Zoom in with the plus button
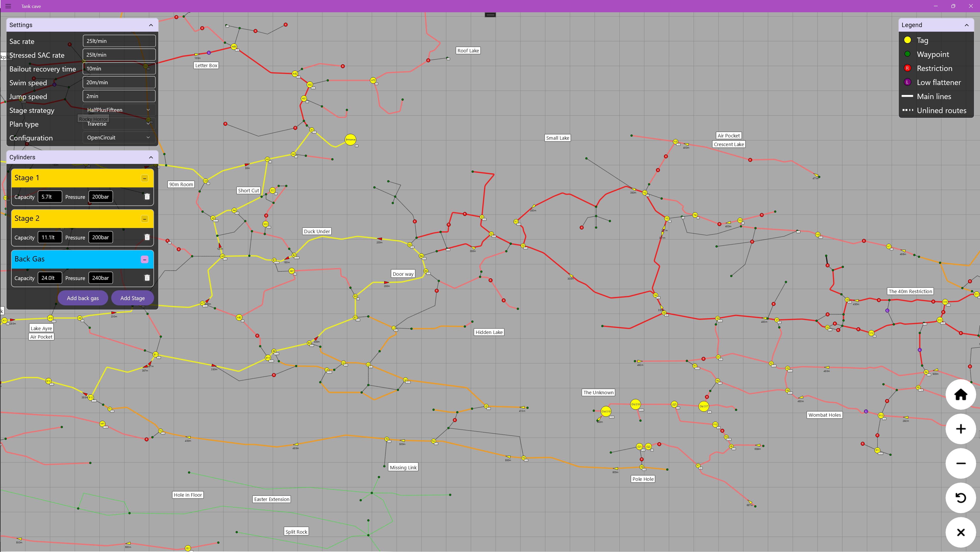This screenshot has width=980, height=552. 961,429
